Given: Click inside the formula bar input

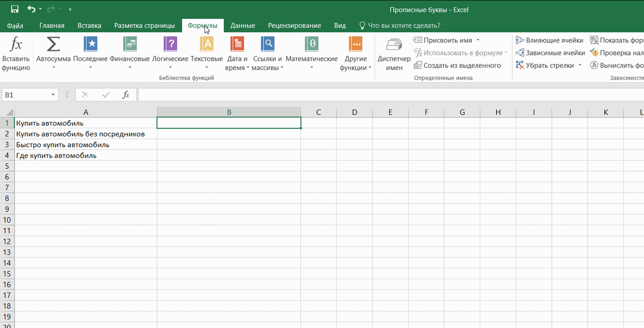Looking at the screenshot, I should [x=391, y=95].
